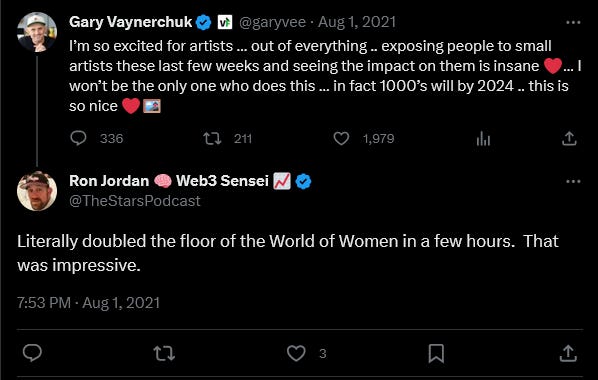Reply to Gary Vaynerchuk's tweet
Image resolution: width=598 pixels, height=380 pixels.
(x=79, y=138)
